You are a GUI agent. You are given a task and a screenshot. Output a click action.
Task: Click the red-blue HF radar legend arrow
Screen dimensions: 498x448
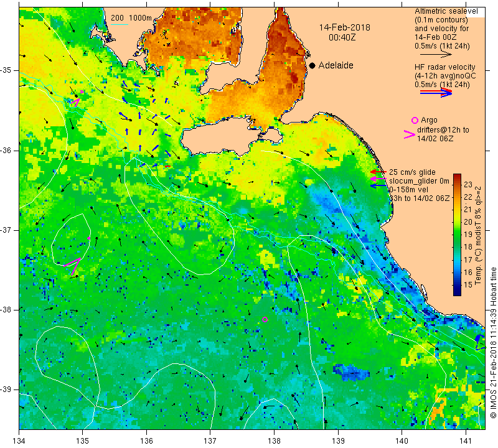[436, 93]
